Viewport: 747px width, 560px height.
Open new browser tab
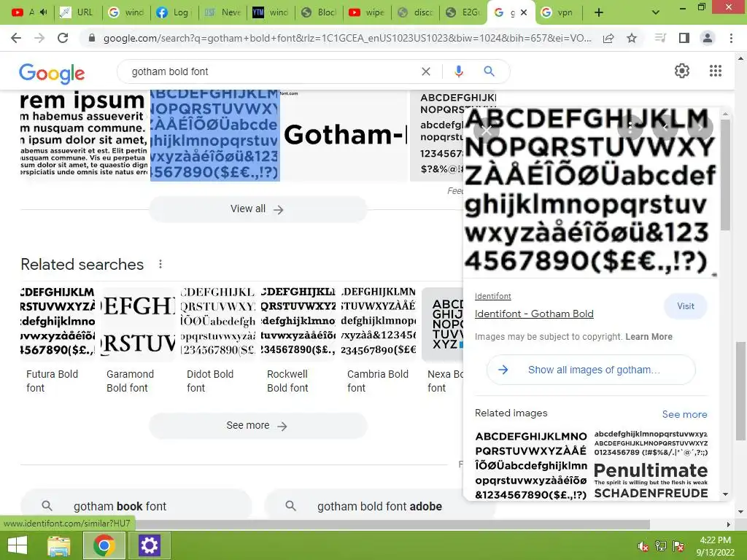pos(599,12)
